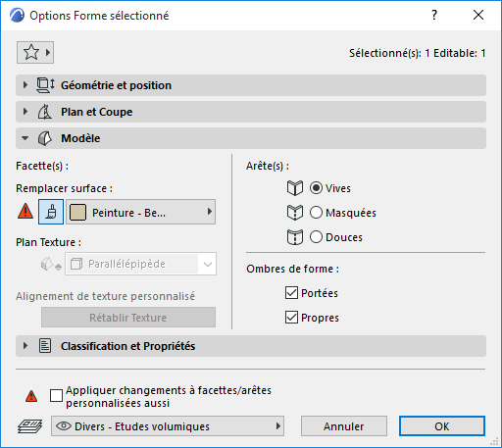Open the Parallélépipède dropdown
This screenshot has height=448, width=502.
(140, 264)
